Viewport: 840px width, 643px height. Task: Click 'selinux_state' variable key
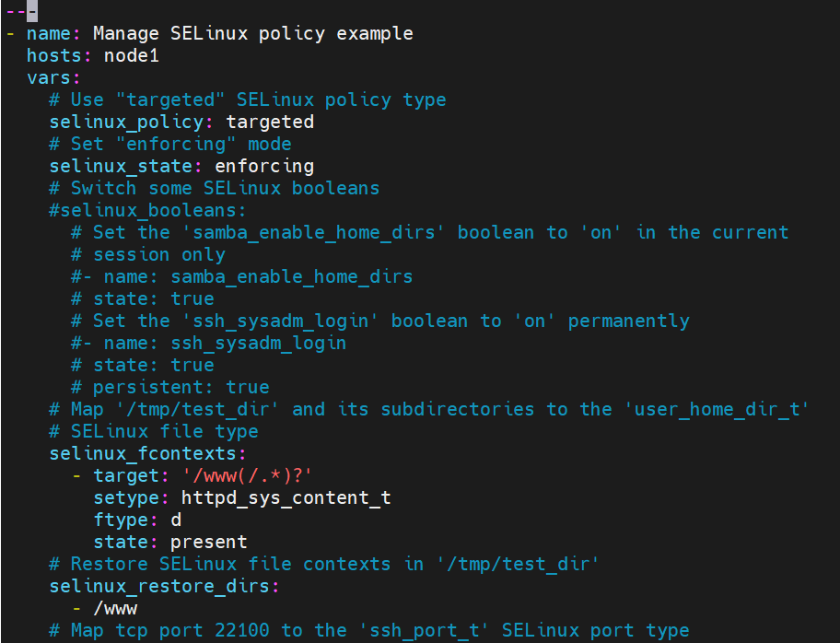pos(121,166)
